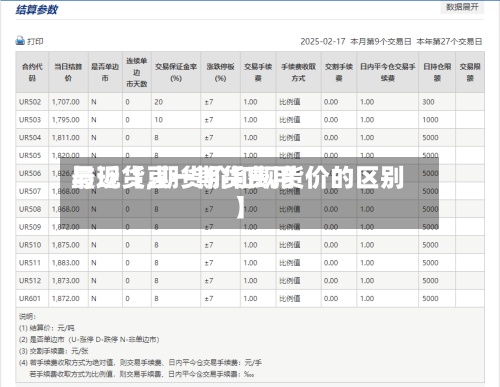
Task: Click settlement price 1,883.00
Action: pos(66,263)
